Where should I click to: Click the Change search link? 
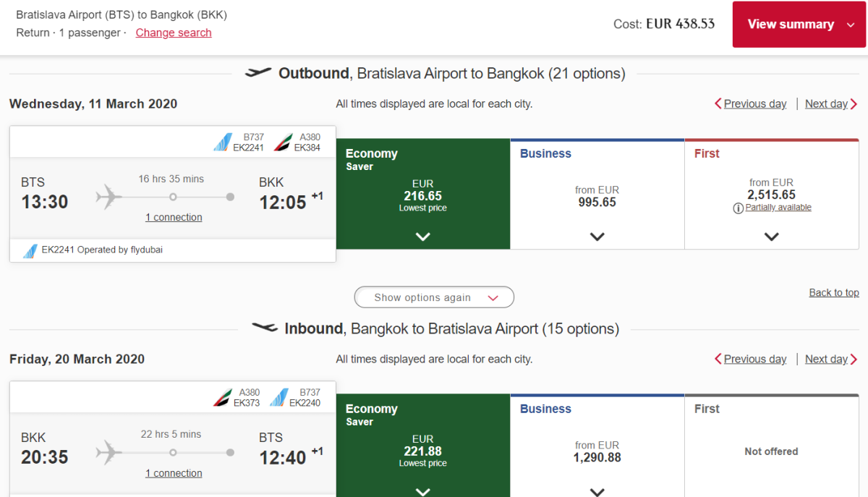tap(174, 33)
